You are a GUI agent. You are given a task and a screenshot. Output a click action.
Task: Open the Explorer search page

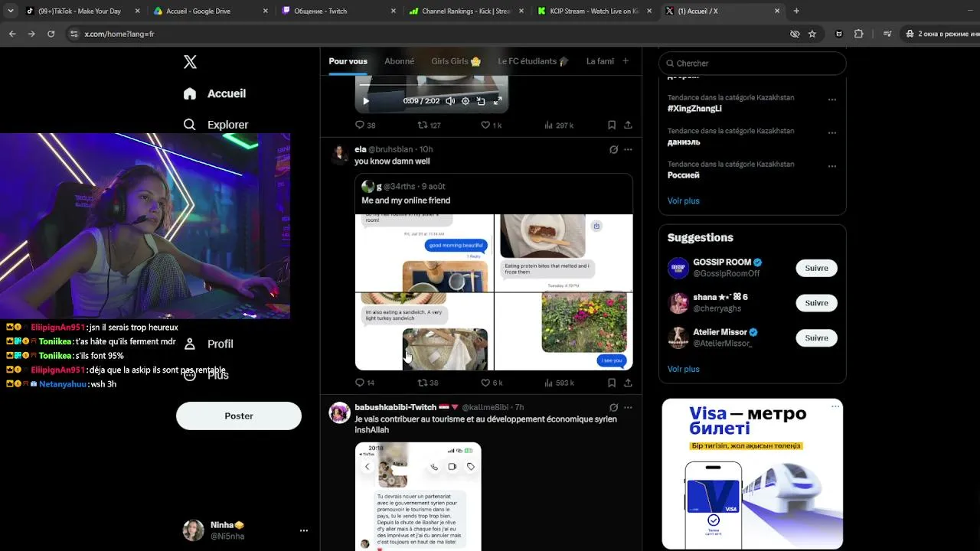point(216,125)
